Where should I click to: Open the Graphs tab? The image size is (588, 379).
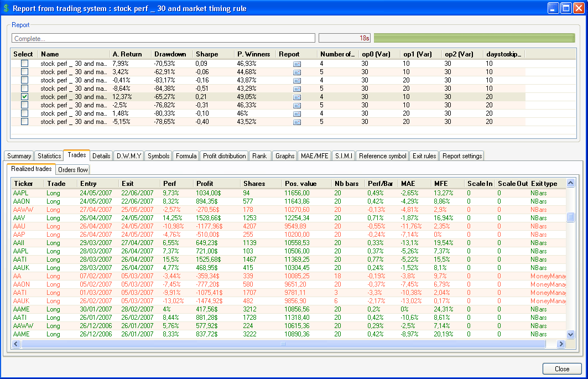pos(284,155)
